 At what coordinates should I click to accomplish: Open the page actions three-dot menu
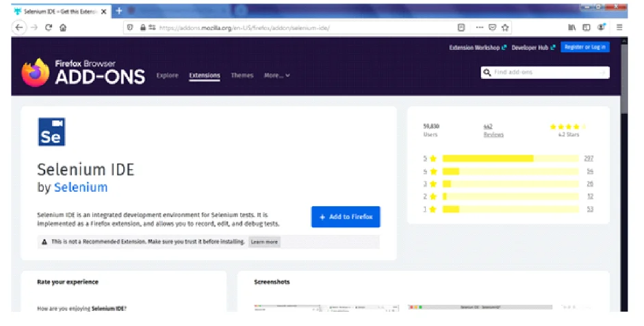pyautogui.click(x=479, y=27)
